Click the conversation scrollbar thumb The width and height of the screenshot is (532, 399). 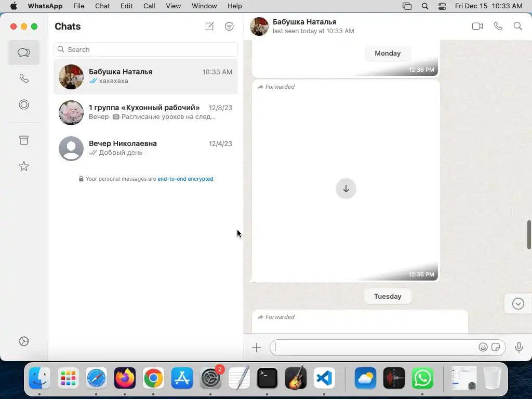point(529,235)
